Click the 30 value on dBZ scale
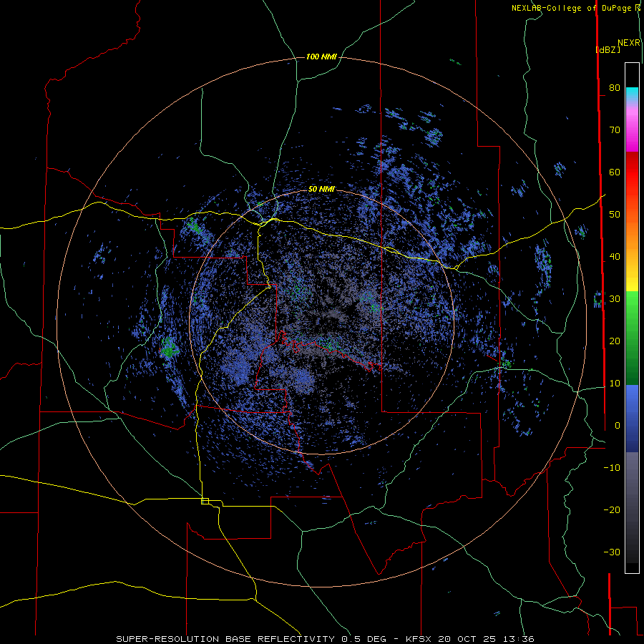The height and width of the screenshot is (644, 644). (615, 299)
